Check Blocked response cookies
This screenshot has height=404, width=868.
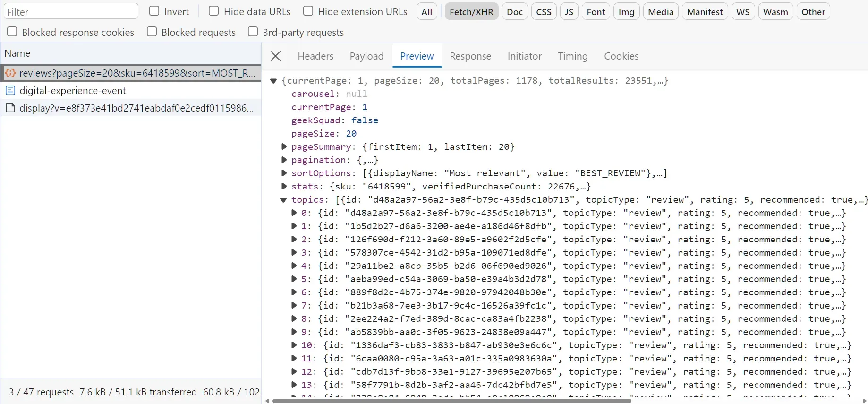12,32
